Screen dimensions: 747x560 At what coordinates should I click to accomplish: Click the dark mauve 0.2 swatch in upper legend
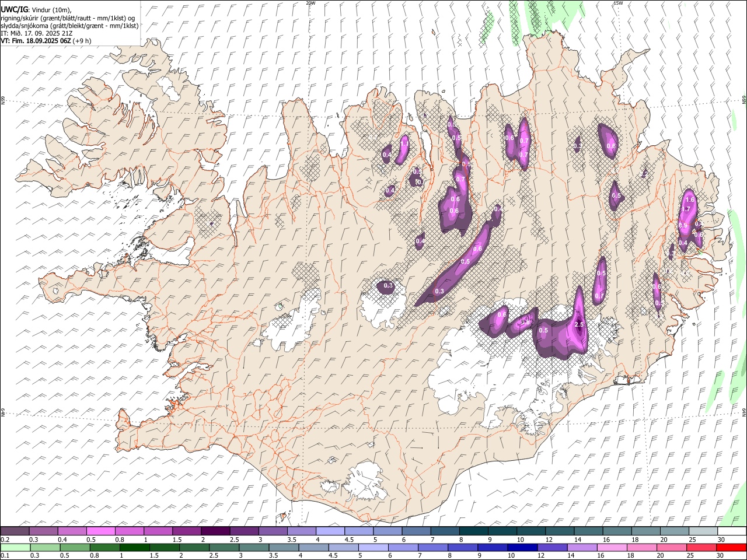pos(15,531)
